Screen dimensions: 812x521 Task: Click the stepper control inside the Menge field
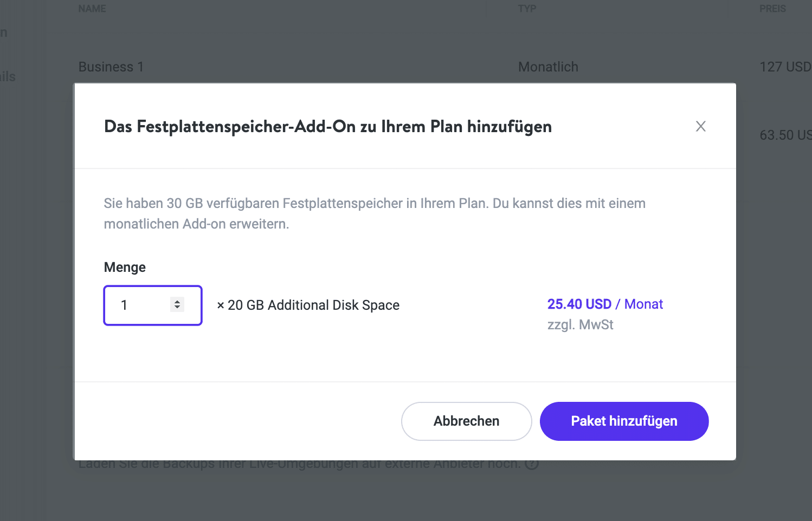point(177,305)
